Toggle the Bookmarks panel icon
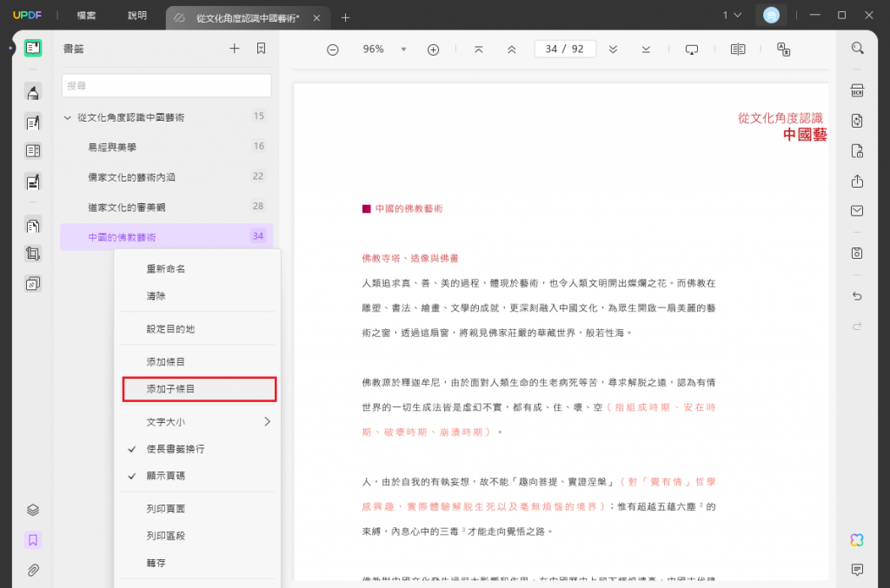The height and width of the screenshot is (588, 890). (x=33, y=540)
